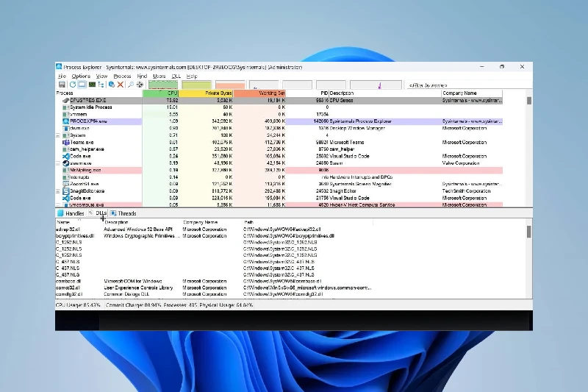Toggle the Show Process Tree icon
Image resolution: width=588 pixels, height=392 pixels.
(101, 85)
